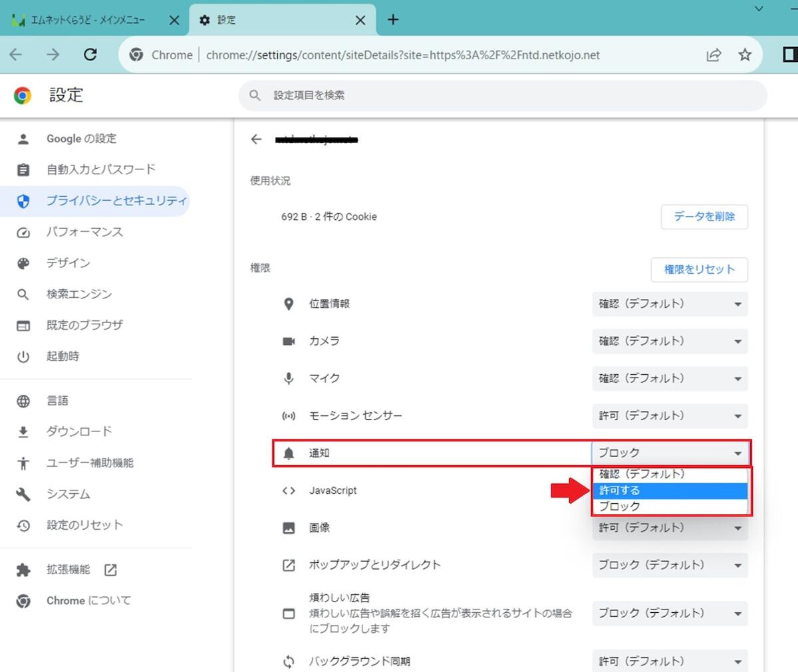The width and height of the screenshot is (798, 672).
Task: Open the 位置情報 permission dropdown
Action: pyautogui.click(x=669, y=304)
